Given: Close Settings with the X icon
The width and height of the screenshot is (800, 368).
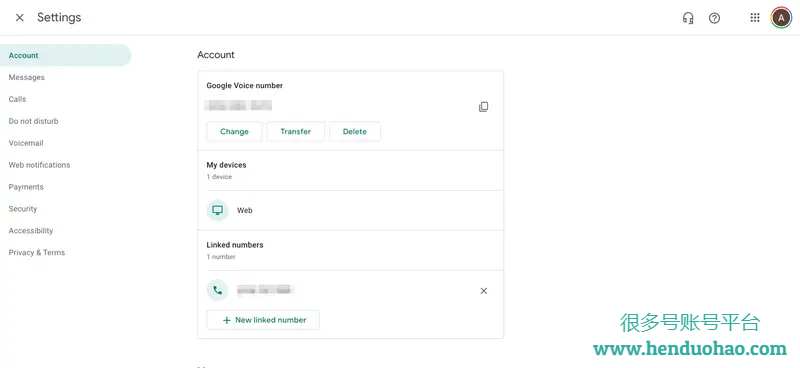Looking at the screenshot, I should (19, 18).
